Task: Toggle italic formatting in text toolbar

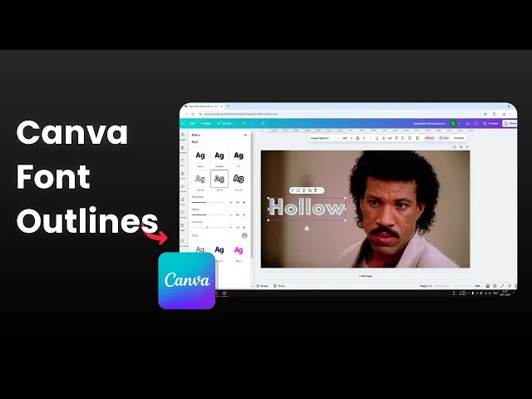Action: point(371,138)
